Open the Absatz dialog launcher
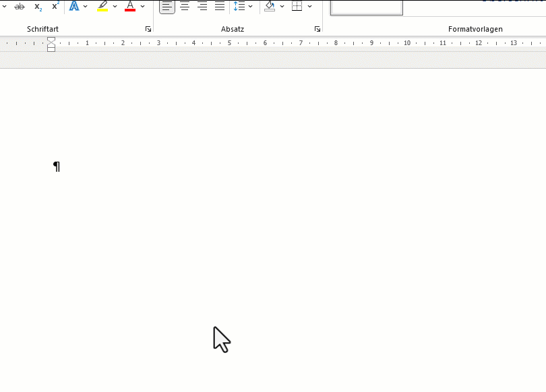The width and height of the screenshot is (546, 392). tap(317, 30)
